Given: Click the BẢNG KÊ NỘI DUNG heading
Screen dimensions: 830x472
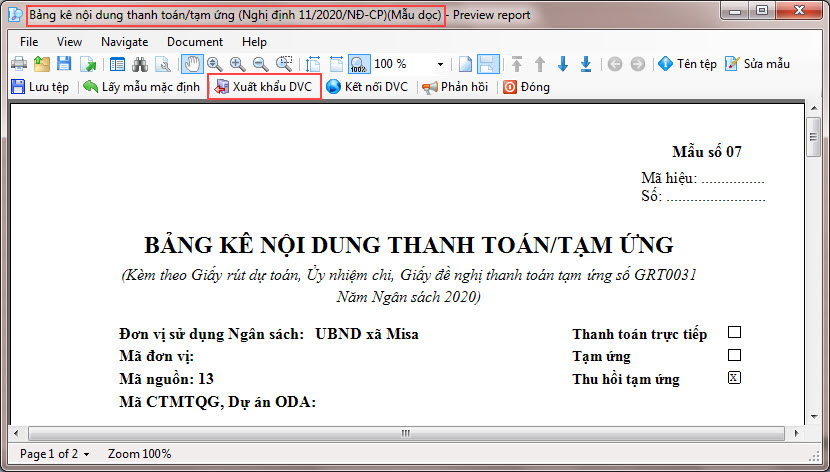Looking at the screenshot, I should [409, 245].
